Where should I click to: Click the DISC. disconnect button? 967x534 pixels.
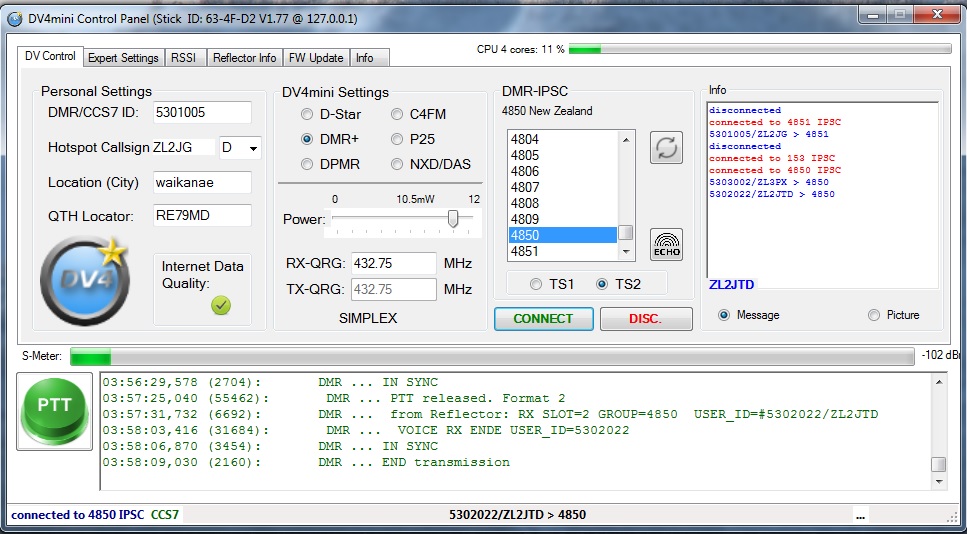tap(646, 319)
